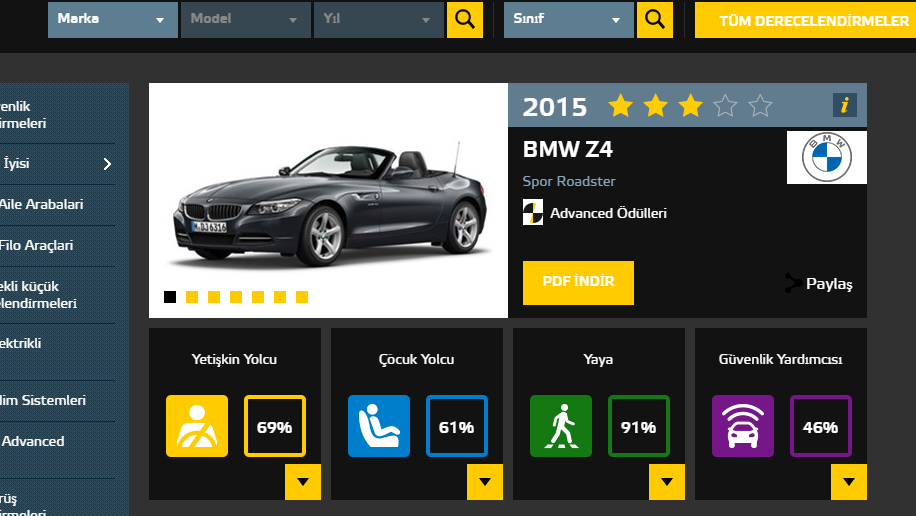The height and width of the screenshot is (516, 916).
Task: Open the Advanced sidebar item
Action: click(33, 442)
